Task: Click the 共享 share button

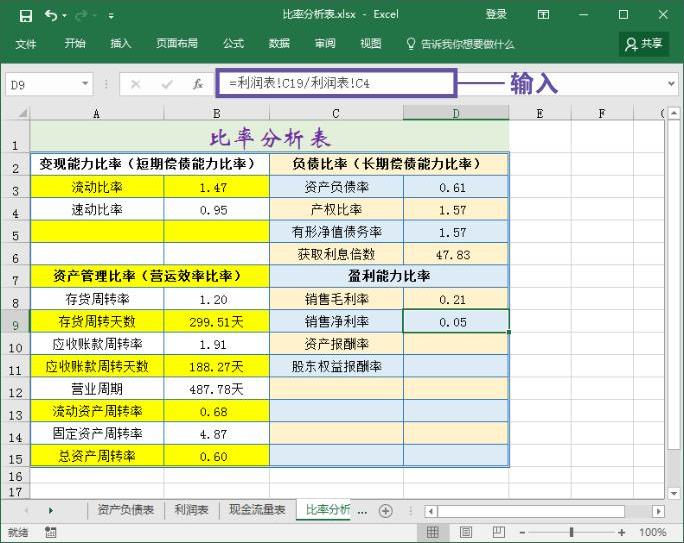Action: click(644, 44)
